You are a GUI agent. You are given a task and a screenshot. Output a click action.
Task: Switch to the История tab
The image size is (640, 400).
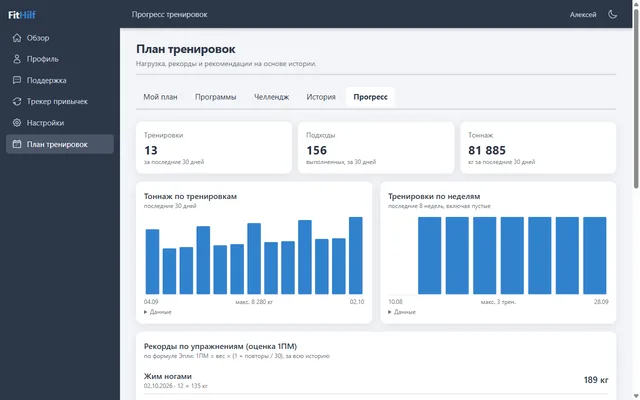pos(321,97)
